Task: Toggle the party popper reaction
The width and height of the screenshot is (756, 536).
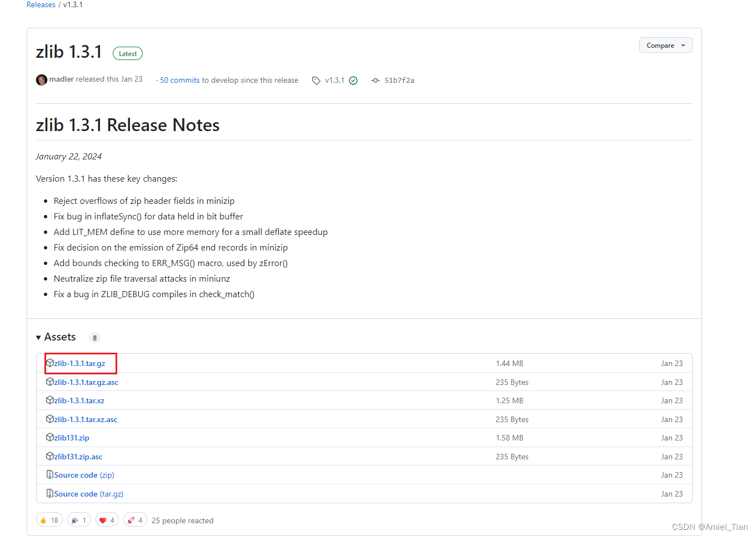Action: pos(79,520)
